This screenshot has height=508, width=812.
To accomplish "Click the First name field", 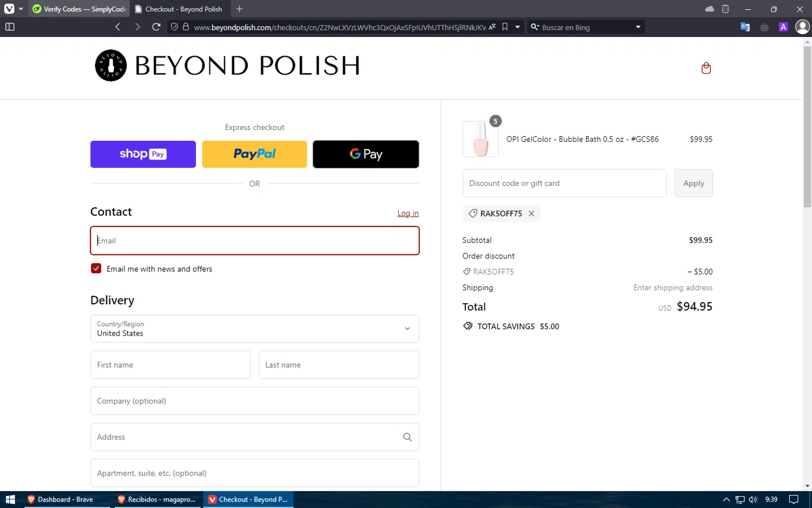I will [171, 364].
